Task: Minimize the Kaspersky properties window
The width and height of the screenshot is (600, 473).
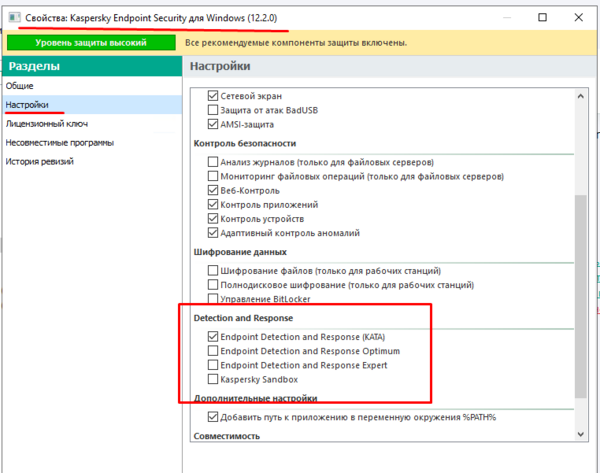Action: tap(507, 17)
